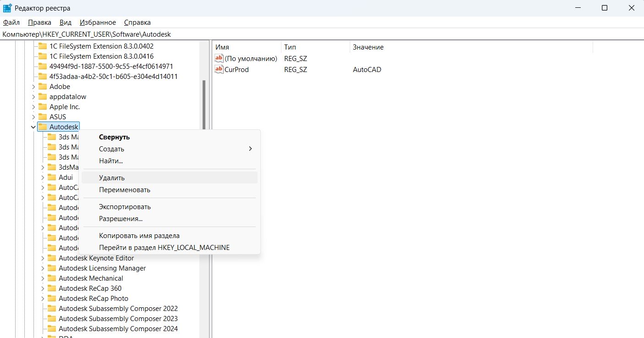Select the Autodesk Mechanical folder icon
The image size is (644, 338).
[x=52, y=278]
